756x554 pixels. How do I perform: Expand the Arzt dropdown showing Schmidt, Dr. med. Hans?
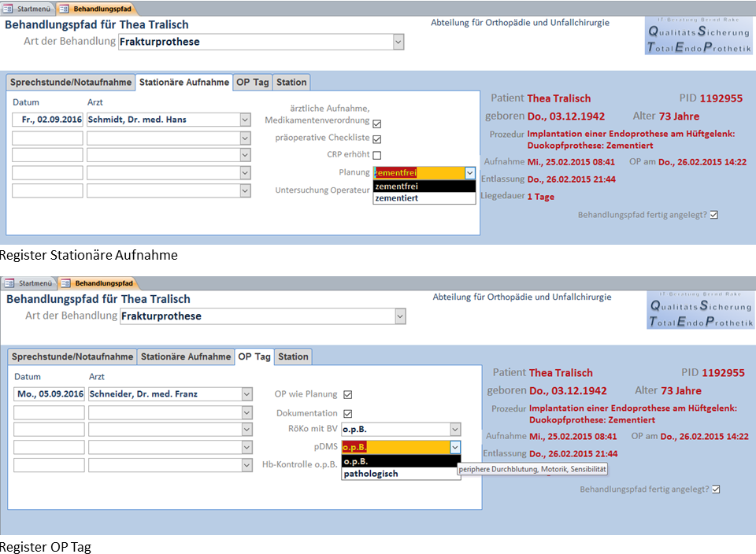[x=245, y=120]
